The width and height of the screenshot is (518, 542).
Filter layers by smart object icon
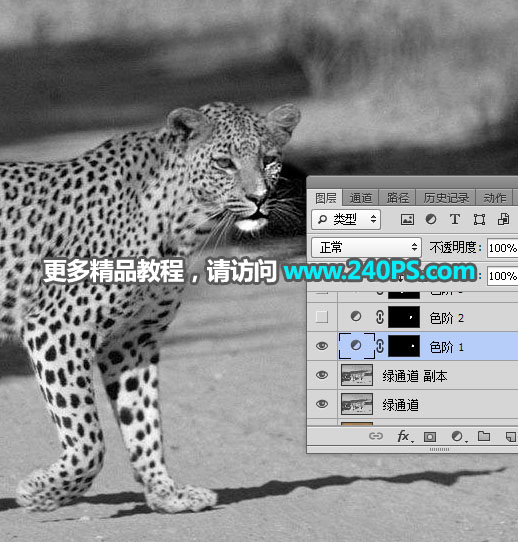pos(503,219)
